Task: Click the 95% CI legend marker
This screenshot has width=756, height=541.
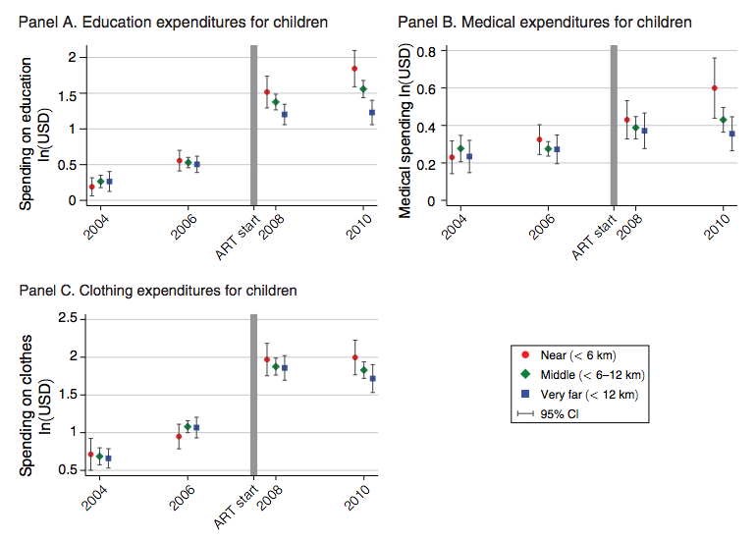Action: coord(525,414)
